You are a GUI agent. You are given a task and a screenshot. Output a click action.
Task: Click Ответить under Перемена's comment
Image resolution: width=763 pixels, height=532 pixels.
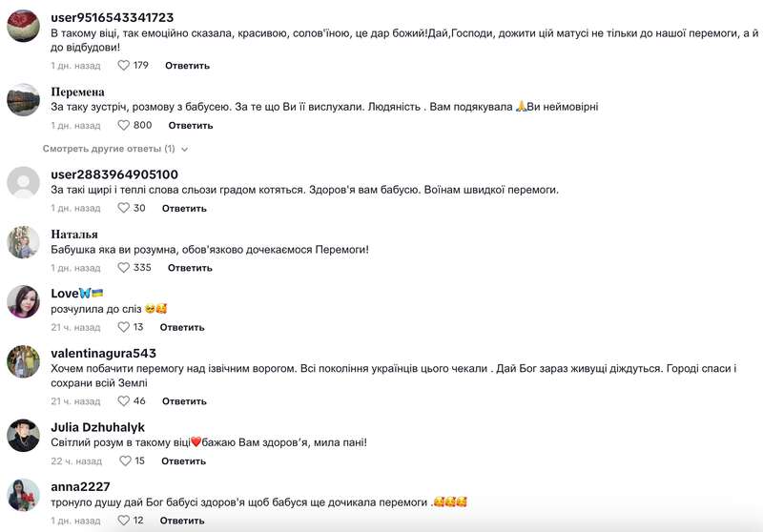click(190, 125)
